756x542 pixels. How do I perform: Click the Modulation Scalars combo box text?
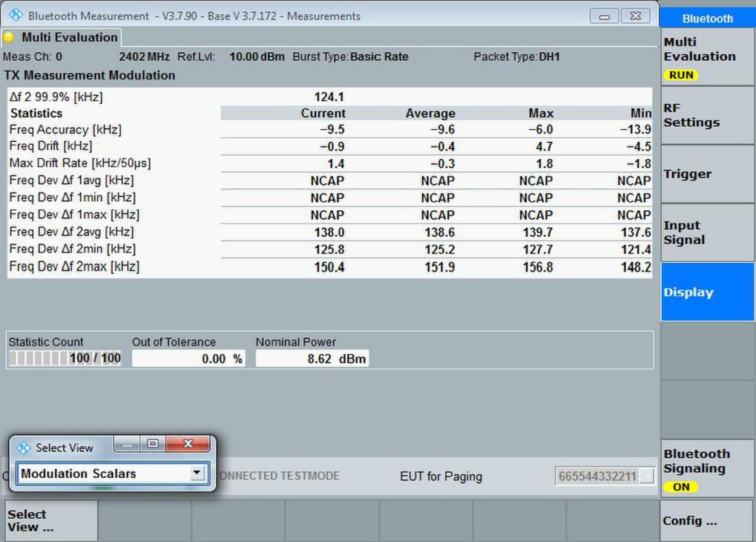[79, 474]
